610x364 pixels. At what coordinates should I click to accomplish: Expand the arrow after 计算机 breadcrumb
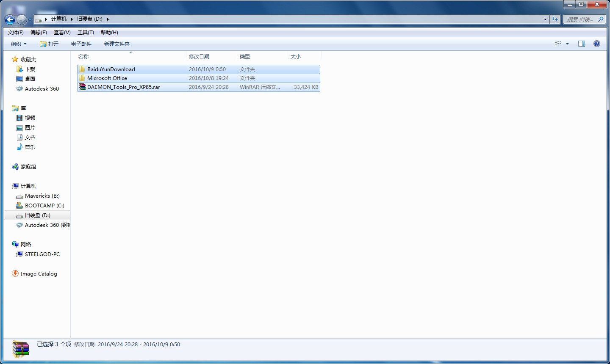[x=72, y=19]
